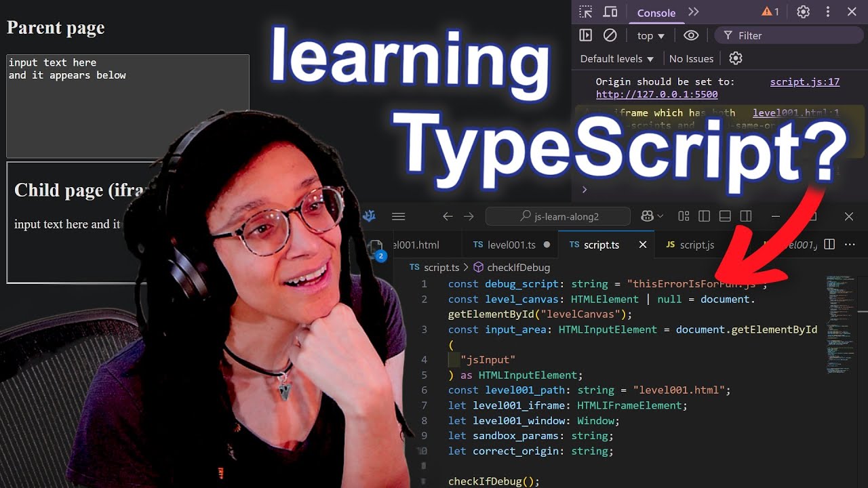Screen dimensions: 868x488
Task: Clear console with the circle-slash icon
Action: pyautogui.click(x=610, y=35)
